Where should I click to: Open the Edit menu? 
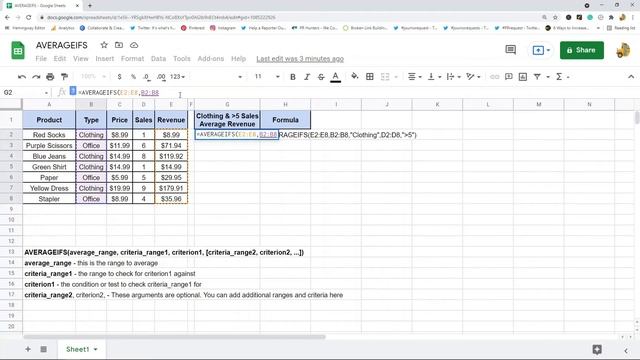pyautogui.click(x=60, y=59)
